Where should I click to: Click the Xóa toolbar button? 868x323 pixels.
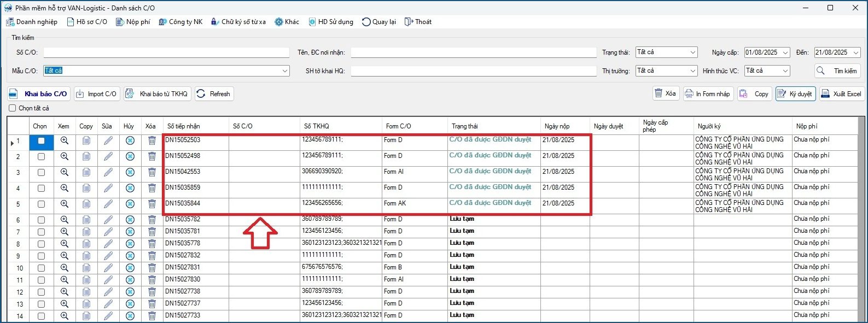coord(665,93)
